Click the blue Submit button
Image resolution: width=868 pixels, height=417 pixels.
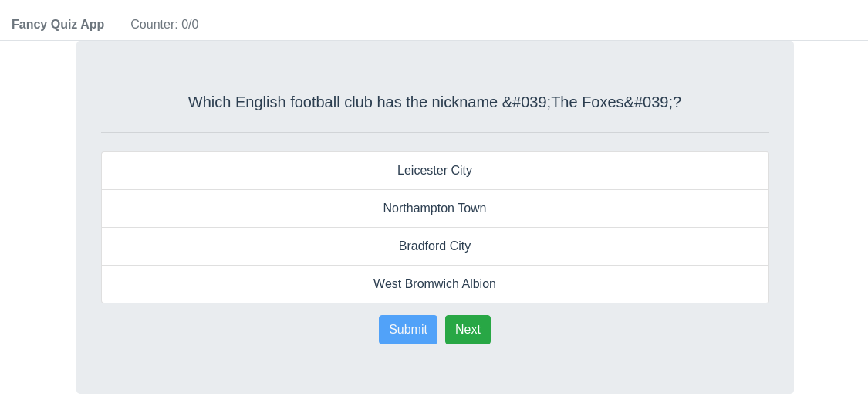(x=408, y=330)
